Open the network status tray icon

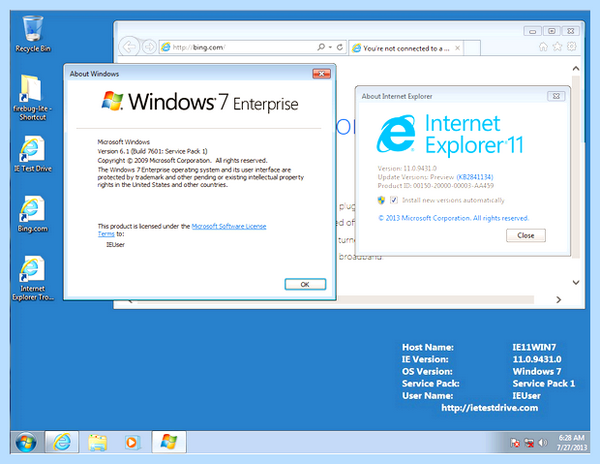(x=529, y=443)
